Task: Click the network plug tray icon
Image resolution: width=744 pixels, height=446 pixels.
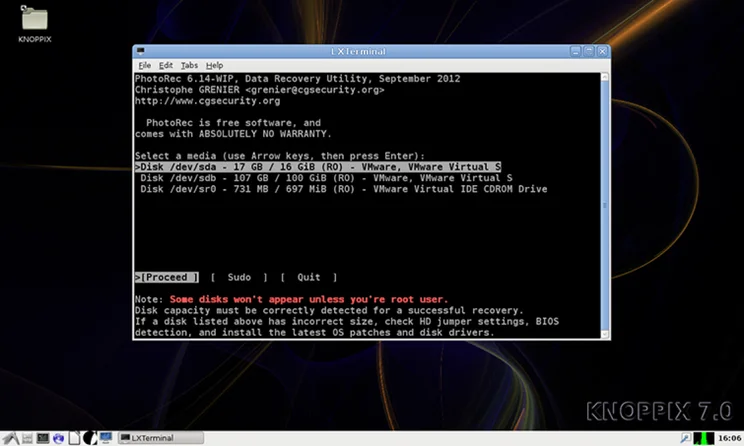Action: click(685, 438)
